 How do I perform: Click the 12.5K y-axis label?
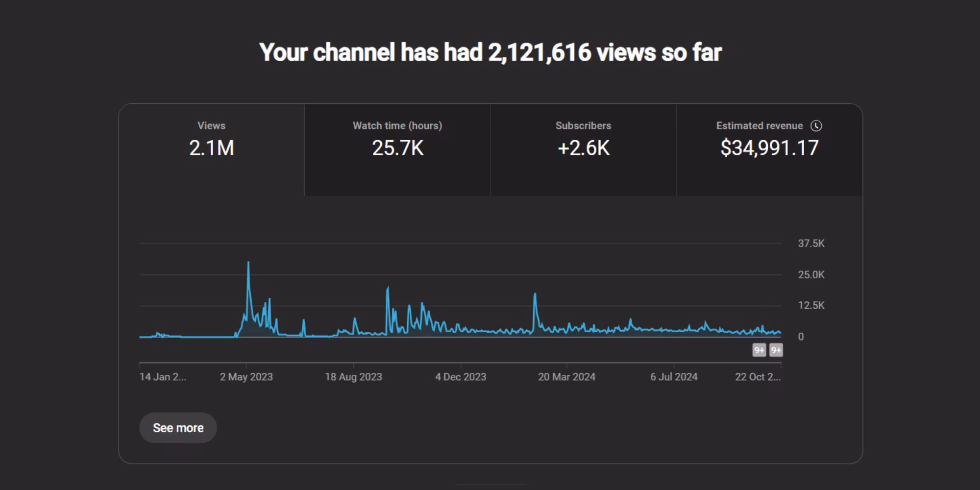pos(811,306)
